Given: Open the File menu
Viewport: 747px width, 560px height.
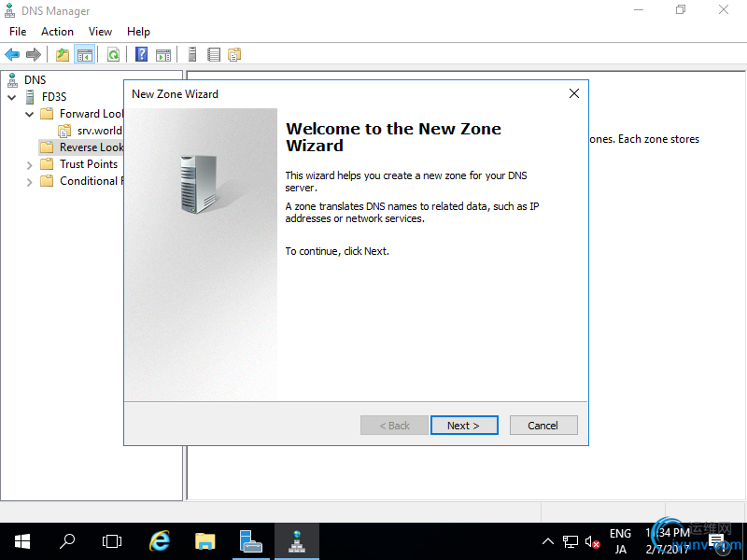Looking at the screenshot, I should pos(18,32).
